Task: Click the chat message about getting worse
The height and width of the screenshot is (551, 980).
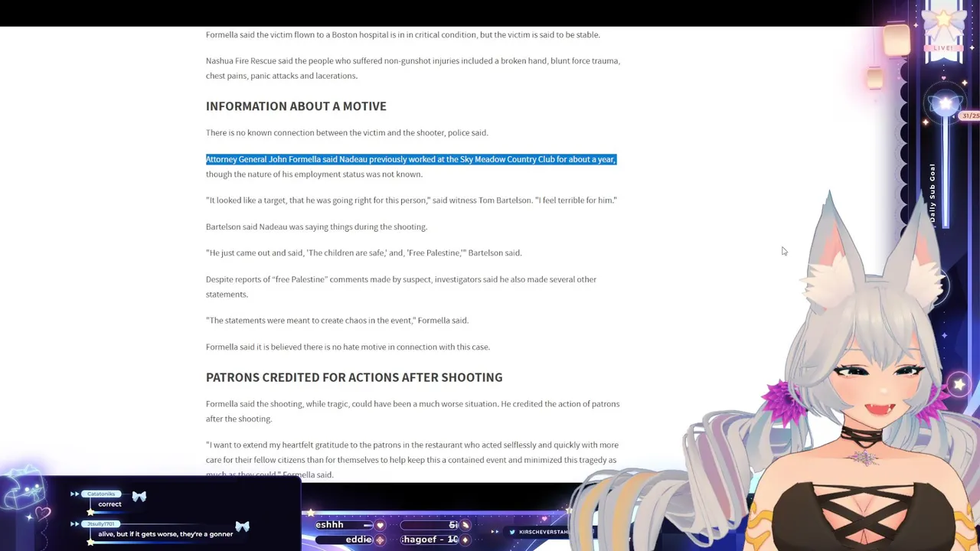Action: pos(165,534)
